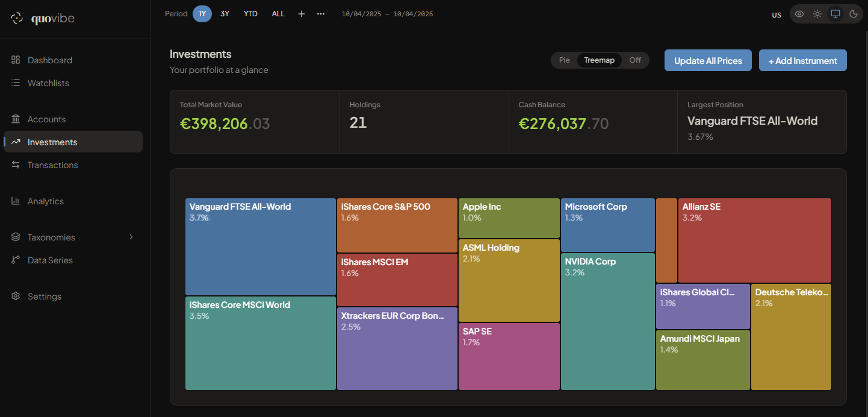Image resolution: width=868 pixels, height=417 pixels.
Task: Click the Transactions arrows icon
Action: point(16,165)
